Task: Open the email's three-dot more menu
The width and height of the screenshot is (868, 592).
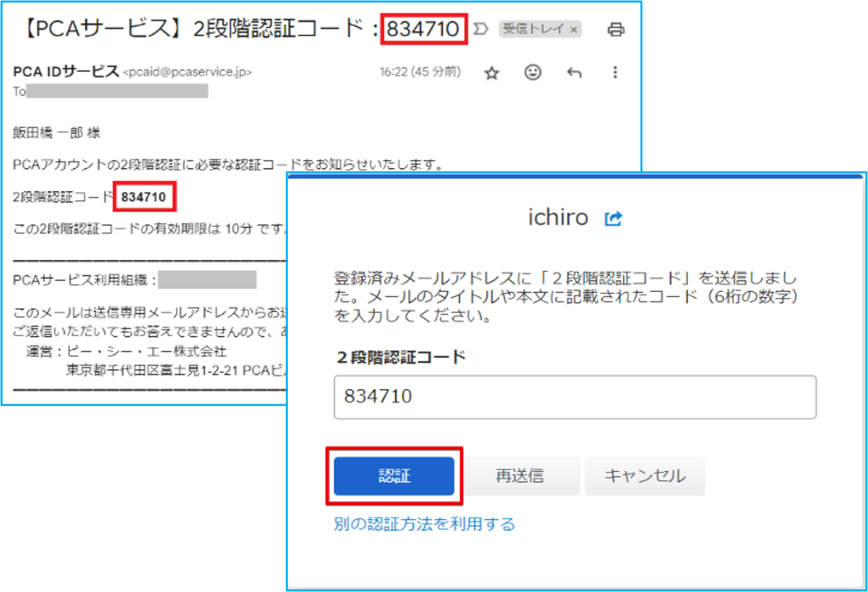Action: (615, 73)
